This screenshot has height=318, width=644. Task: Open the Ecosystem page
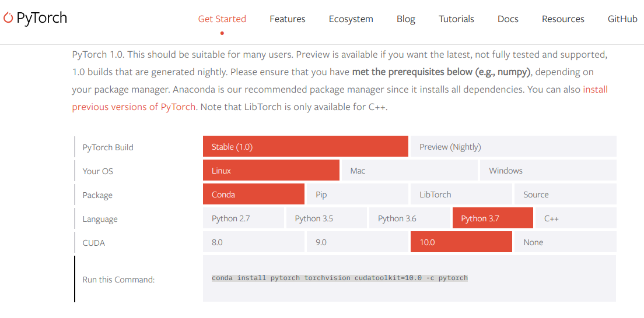click(351, 19)
